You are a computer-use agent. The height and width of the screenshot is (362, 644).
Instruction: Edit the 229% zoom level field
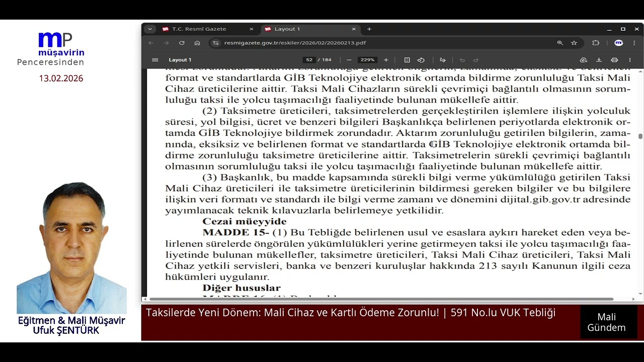(x=367, y=60)
